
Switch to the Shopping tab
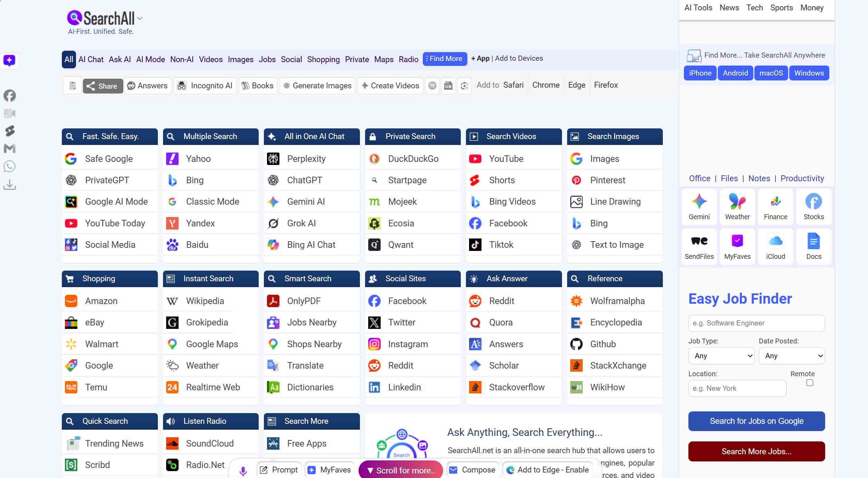point(323,59)
